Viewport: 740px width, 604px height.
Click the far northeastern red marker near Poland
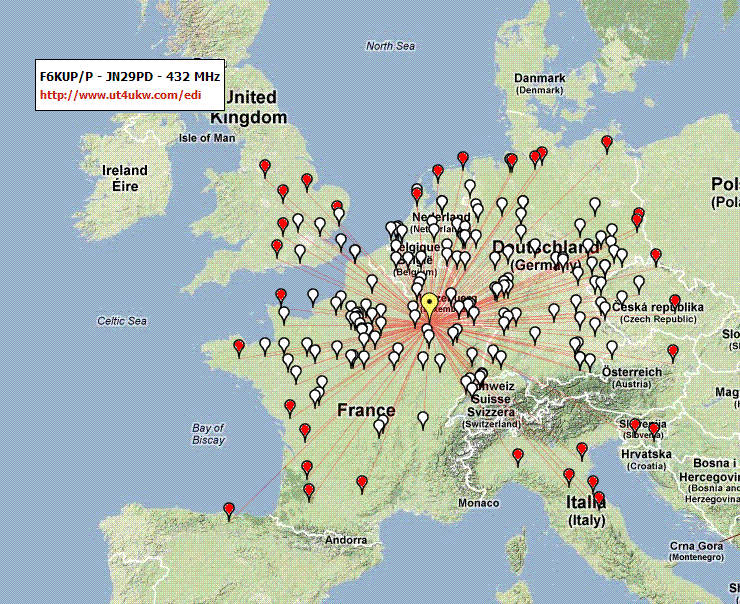pos(607,144)
